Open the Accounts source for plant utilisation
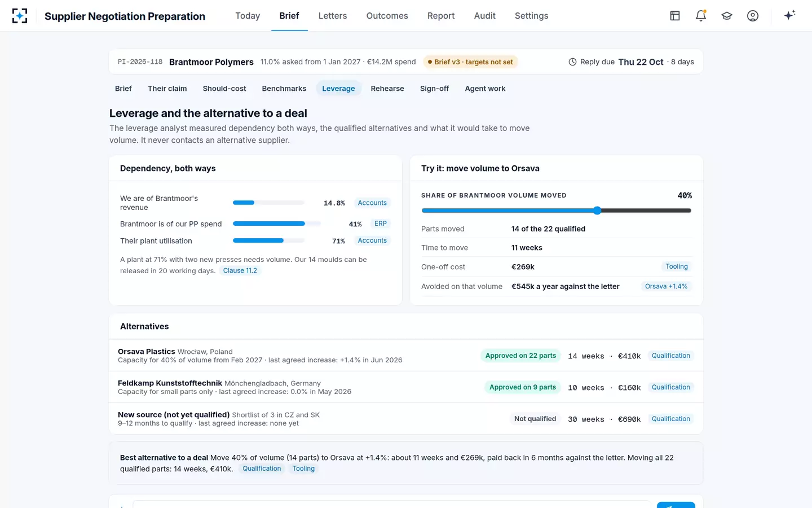Viewport: 812px width, 508px height. [x=372, y=241]
